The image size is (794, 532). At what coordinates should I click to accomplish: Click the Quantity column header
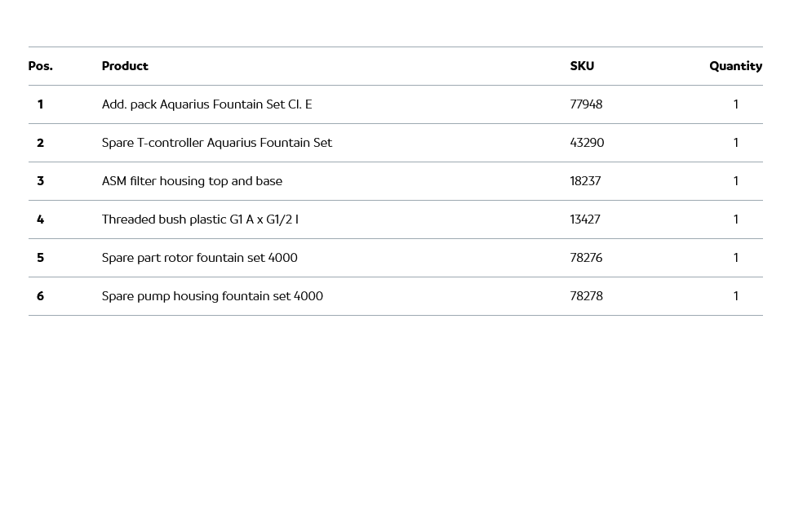click(735, 66)
